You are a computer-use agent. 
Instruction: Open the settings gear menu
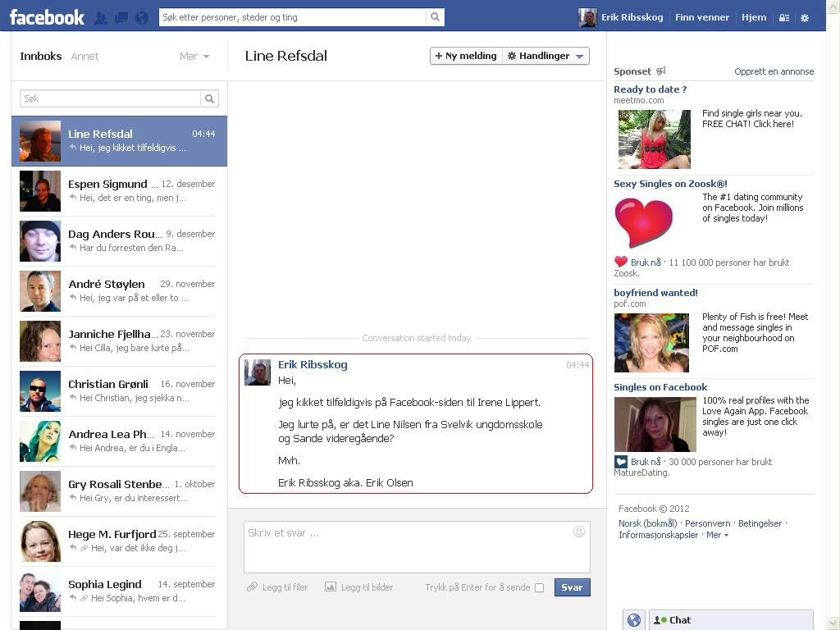(804, 17)
